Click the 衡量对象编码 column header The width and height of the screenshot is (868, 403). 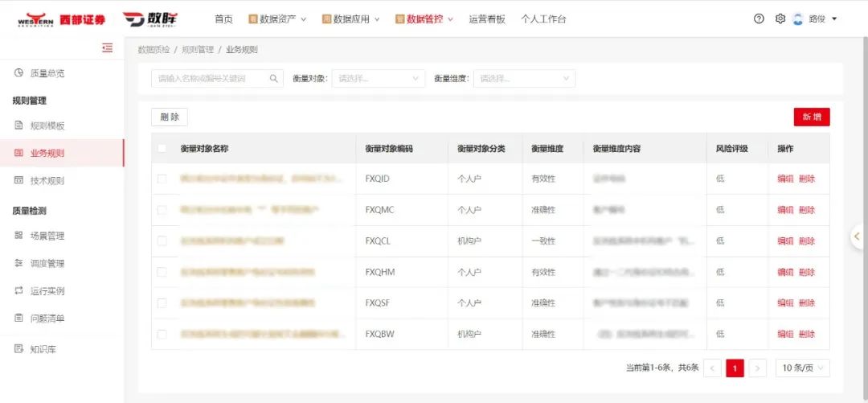[389, 149]
